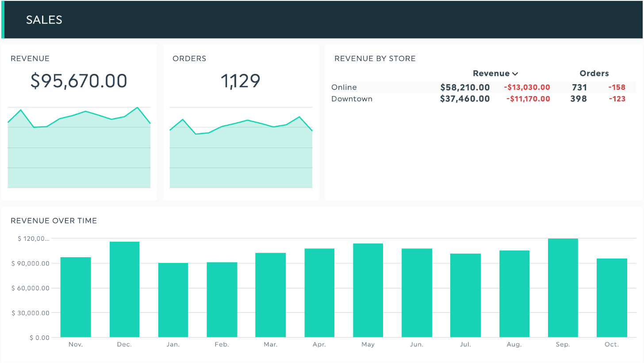Click the ORDERS widget title
The height and width of the screenshot is (363, 644).
189,58
